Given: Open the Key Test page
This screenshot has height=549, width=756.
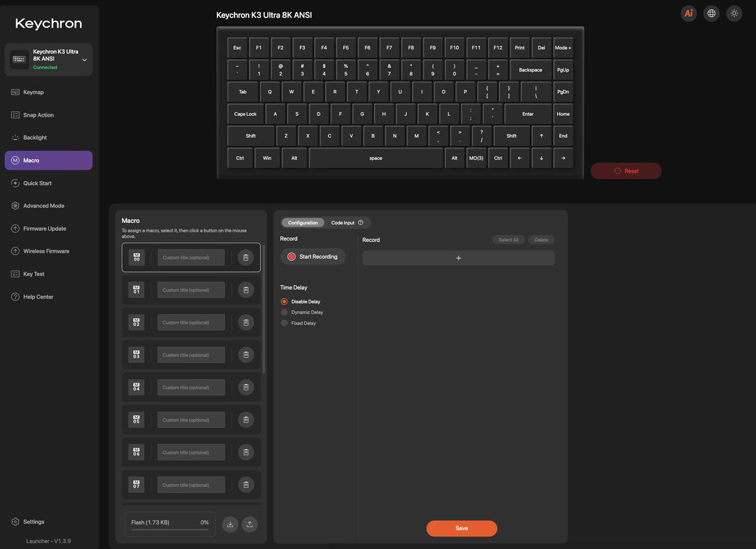Looking at the screenshot, I should pyautogui.click(x=49, y=274).
